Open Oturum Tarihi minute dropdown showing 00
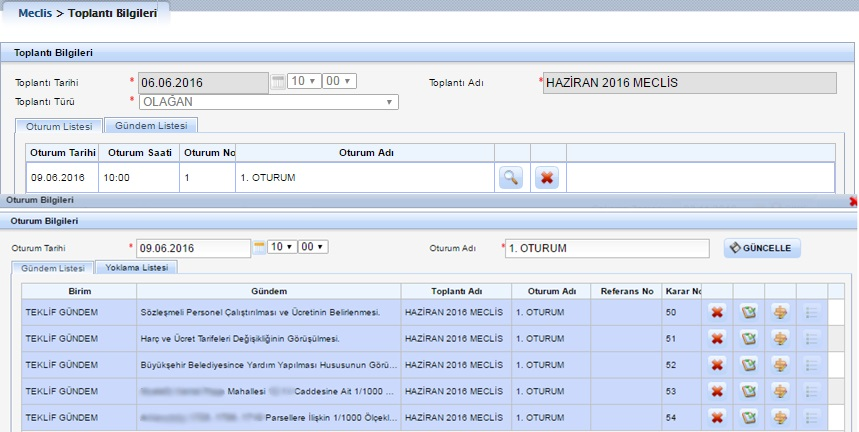This screenshot has width=859, height=432. tap(313, 247)
